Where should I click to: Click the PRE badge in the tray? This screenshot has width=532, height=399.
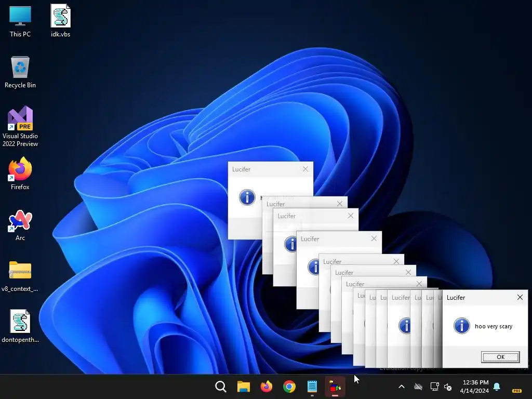coord(517,391)
